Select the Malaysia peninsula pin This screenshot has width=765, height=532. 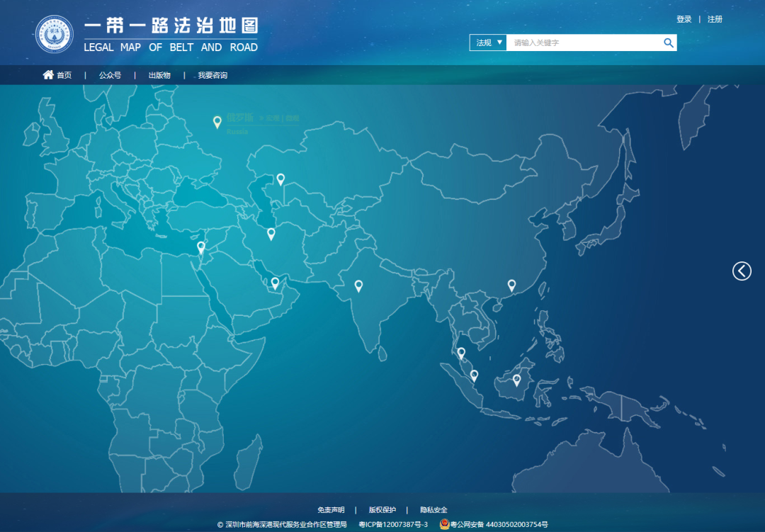pos(461,353)
